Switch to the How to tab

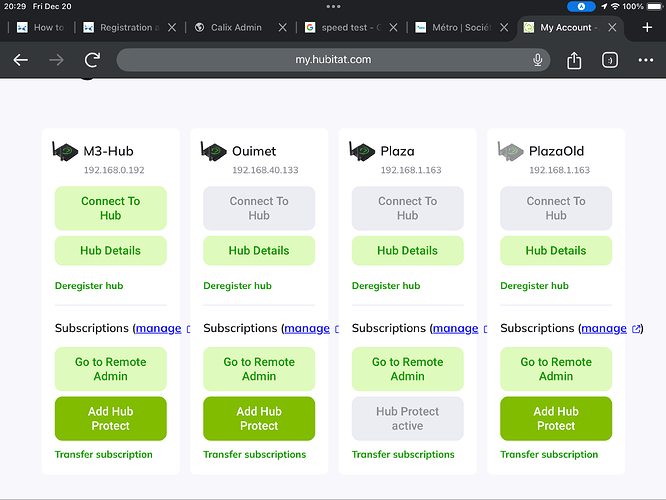(40, 28)
